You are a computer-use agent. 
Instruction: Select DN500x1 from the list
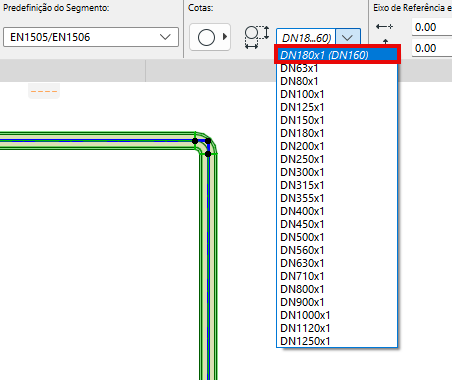pyautogui.click(x=337, y=237)
